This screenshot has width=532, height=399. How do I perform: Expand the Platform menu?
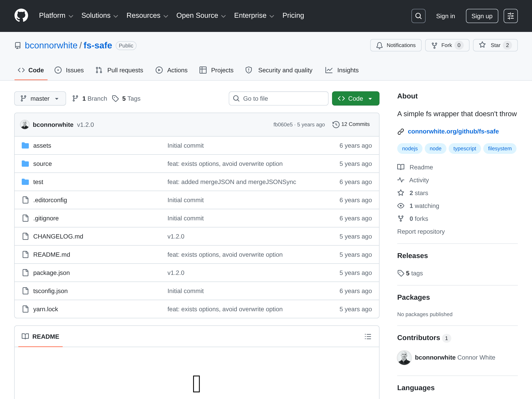click(x=56, y=16)
